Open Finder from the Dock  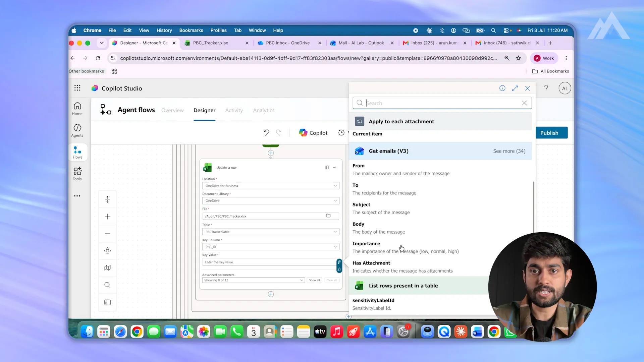87,332
